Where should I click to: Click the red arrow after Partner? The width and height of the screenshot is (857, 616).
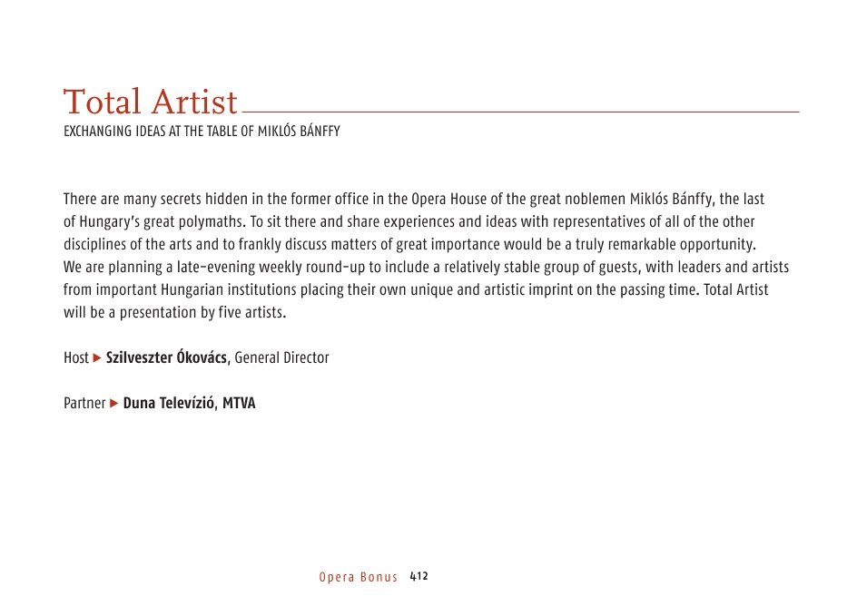[x=114, y=404]
